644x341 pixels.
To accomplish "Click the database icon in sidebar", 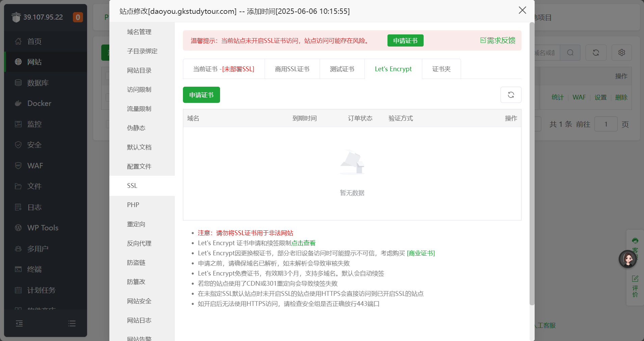I will (18, 83).
